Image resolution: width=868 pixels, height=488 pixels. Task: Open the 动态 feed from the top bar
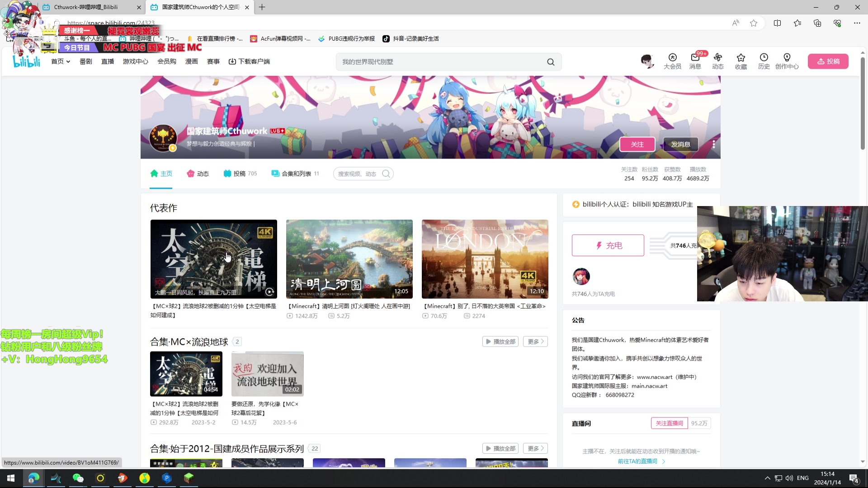[717, 61]
